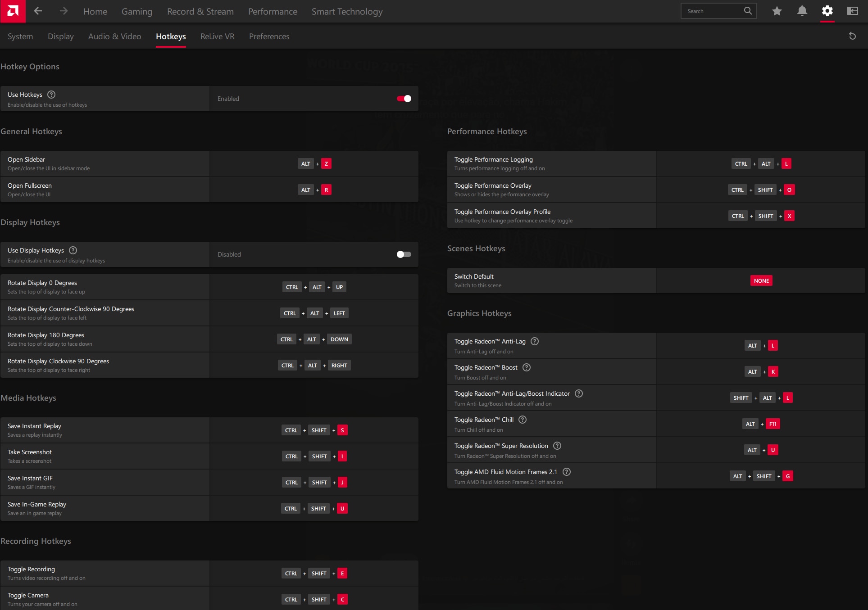Click 'Switch Default' scene label

474,276
